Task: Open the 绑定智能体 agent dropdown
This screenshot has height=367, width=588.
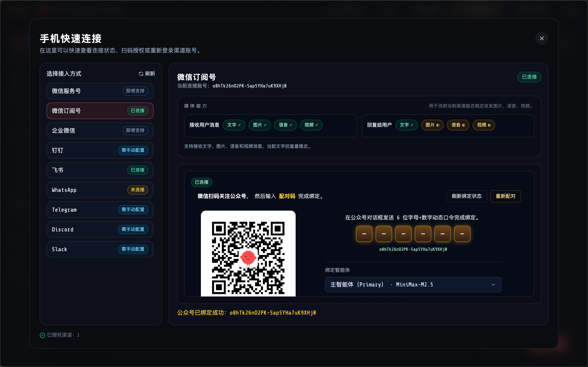Action: 413,284
